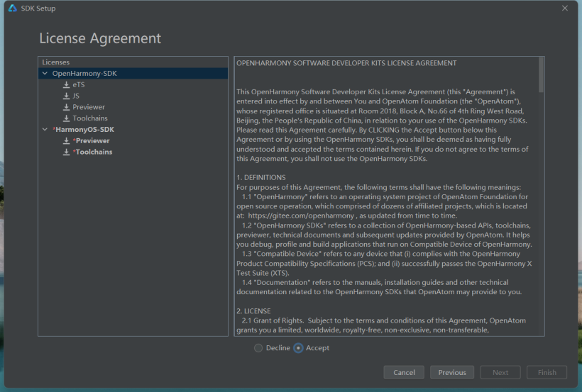Click the 'SDK Setup' window title text
Viewport: 582px width, 392px height.
click(38, 9)
